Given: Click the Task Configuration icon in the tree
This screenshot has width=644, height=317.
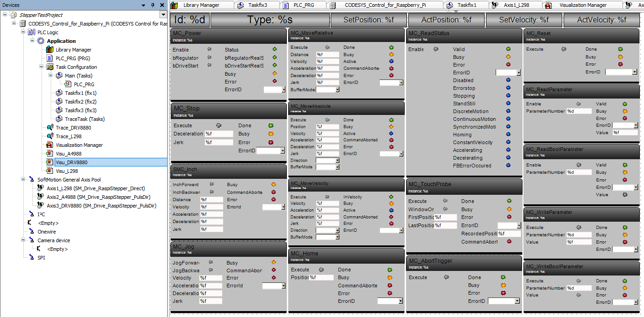Looking at the screenshot, I should coord(50,67).
